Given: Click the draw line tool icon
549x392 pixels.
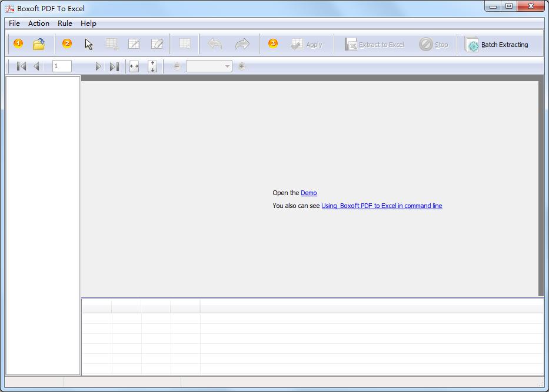Looking at the screenshot, I should [134, 45].
